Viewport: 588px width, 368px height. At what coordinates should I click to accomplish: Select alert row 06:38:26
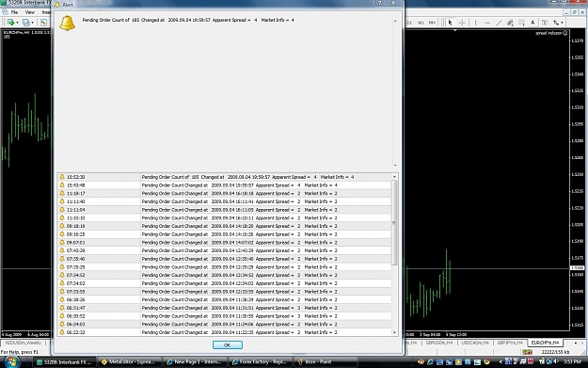(x=224, y=299)
